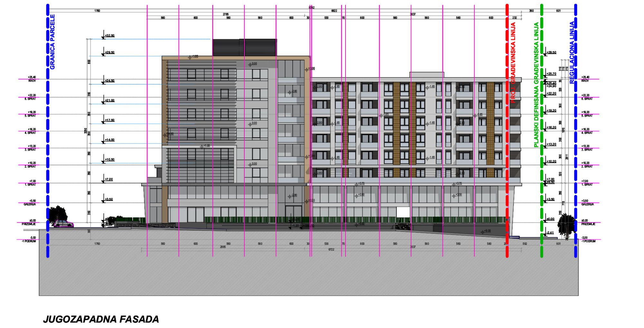
Task: Click the small car at ground level
Action: click(x=63, y=223)
